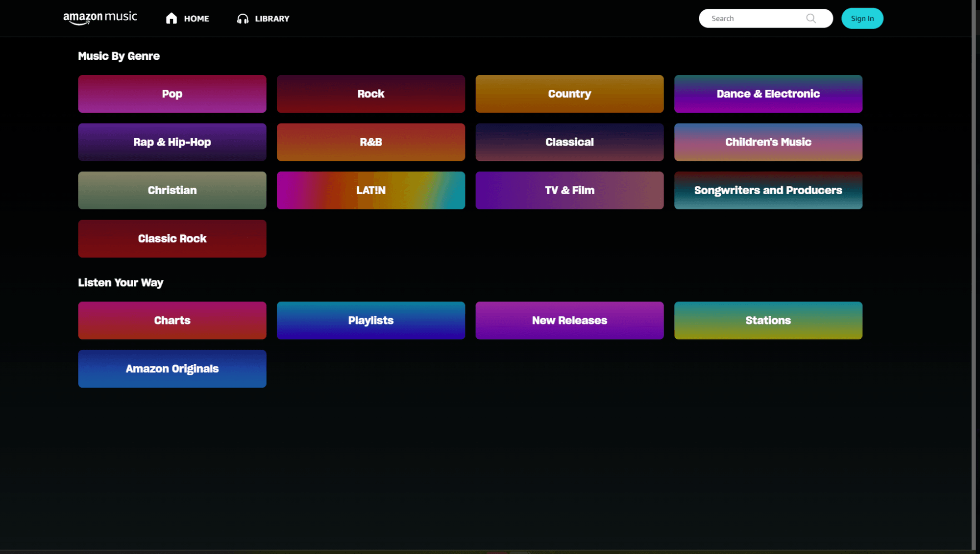Screen dimensions: 980x554
Task: Browse the Christian genre tile
Action: tap(172, 190)
